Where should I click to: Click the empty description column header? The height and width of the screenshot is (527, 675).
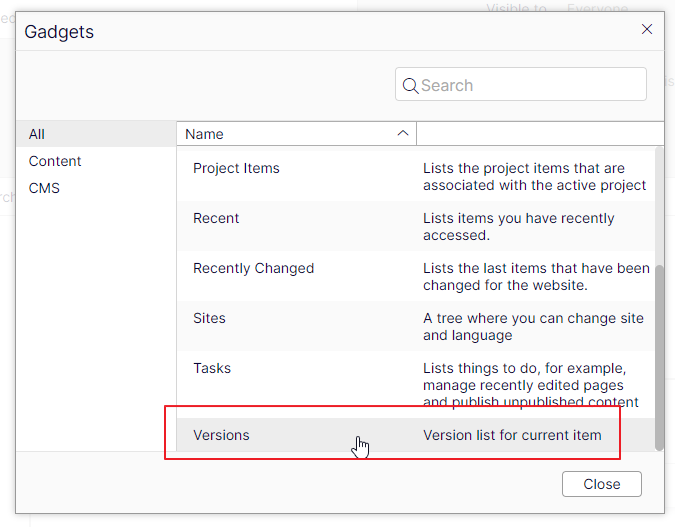[538, 134]
